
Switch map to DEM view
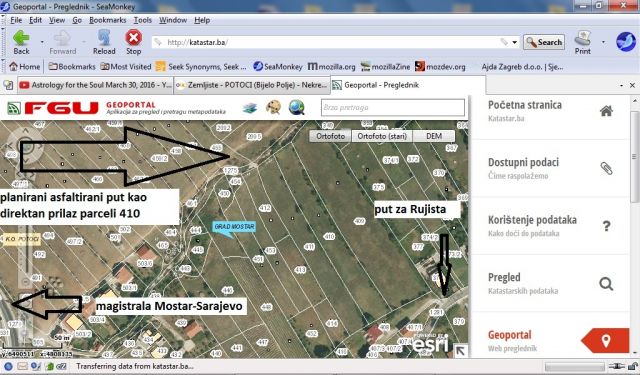pyautogui.click(x=433, y=136)
